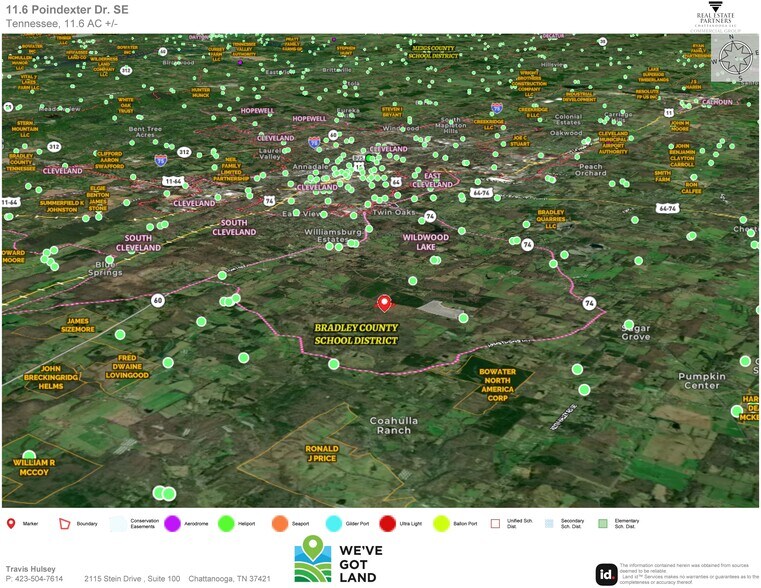This screenshot has width=761, height=588.
Task: Select the red Ultra Light legend icon
Action: click(387, 523)
